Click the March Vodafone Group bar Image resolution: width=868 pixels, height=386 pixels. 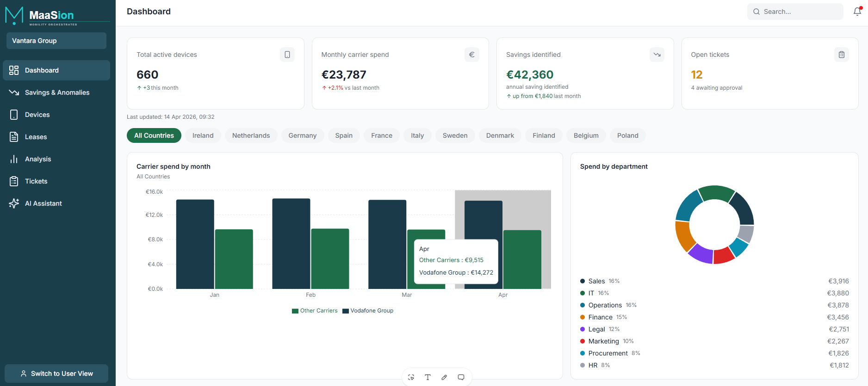[387, 244]
